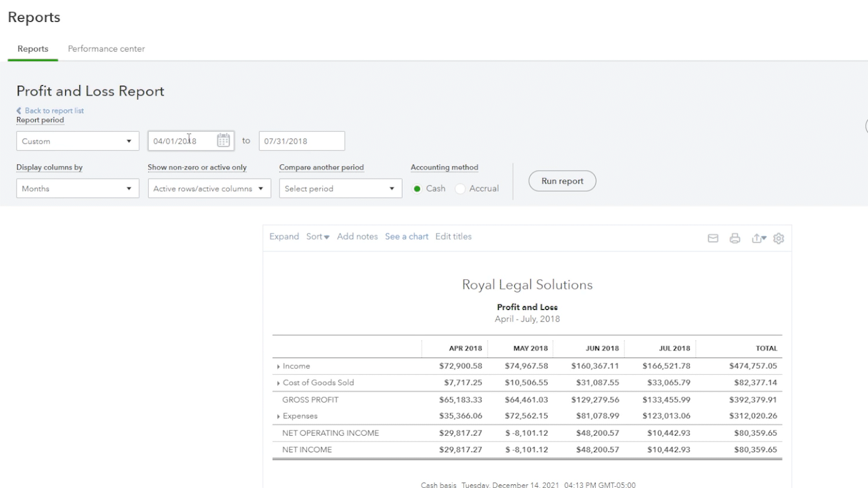Click April COGS value $7,717.25
Image resolution: width=868 pixels, height=488 pixels.
pos(463,383)
